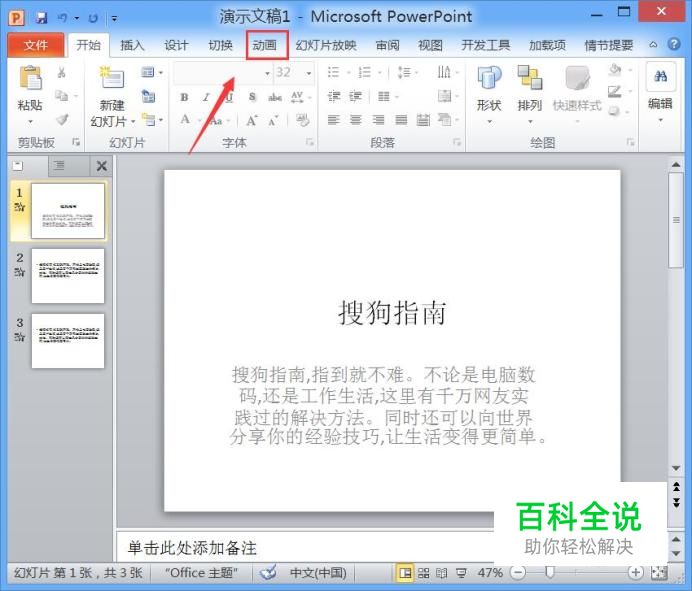Open the font name dropdown
The width and height of the screenshot is (692, 591).
point(267,73)
